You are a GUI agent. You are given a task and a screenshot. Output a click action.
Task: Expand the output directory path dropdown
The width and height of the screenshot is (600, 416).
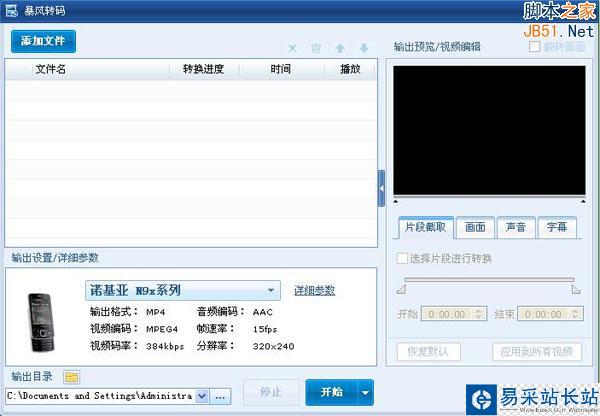(x=202, y=396)
